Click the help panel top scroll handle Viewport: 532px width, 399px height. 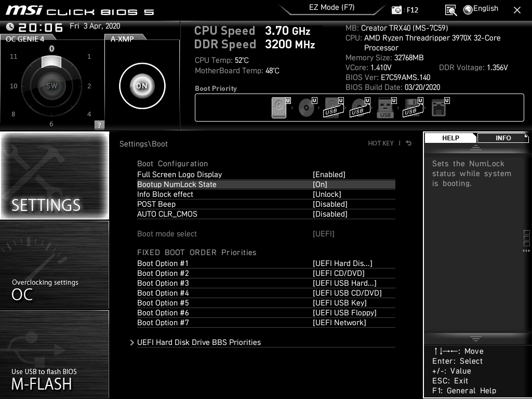tap(476, 147)
